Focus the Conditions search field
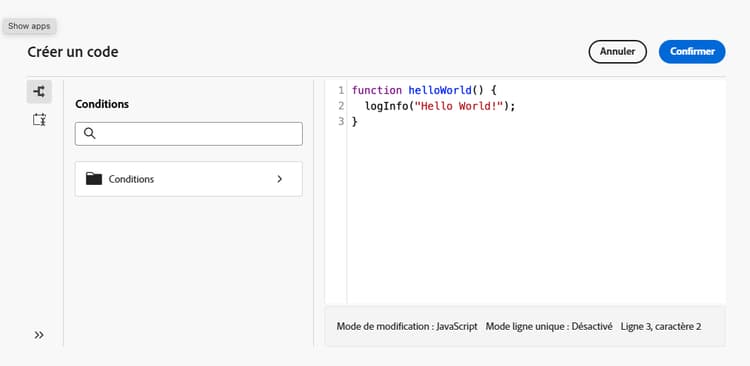 188,134
